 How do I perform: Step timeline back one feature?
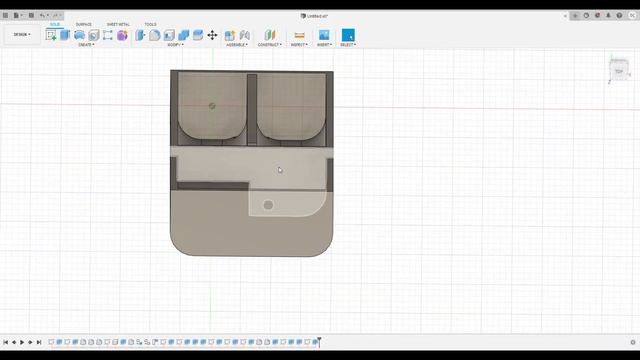(14, 342)
